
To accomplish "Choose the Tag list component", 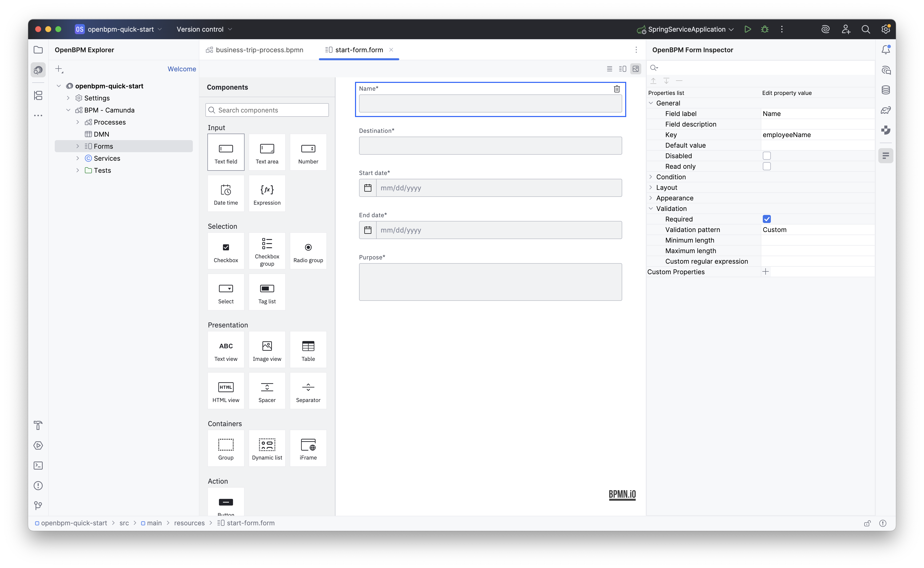I will tap(267, 292).
